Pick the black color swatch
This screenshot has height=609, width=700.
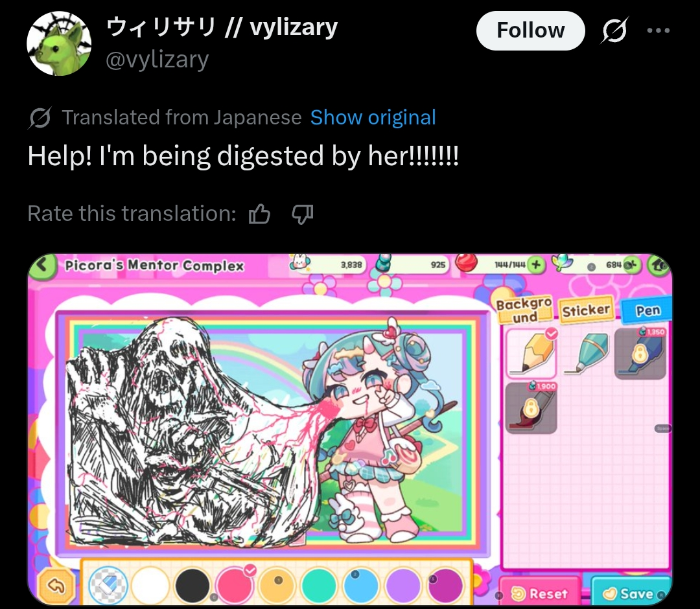coord(192,585)
